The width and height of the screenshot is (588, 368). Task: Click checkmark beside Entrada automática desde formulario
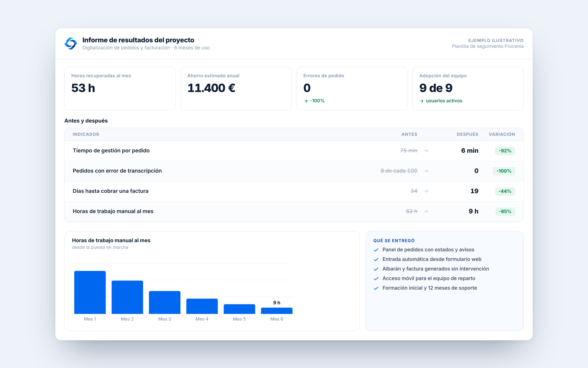(376, 259)
